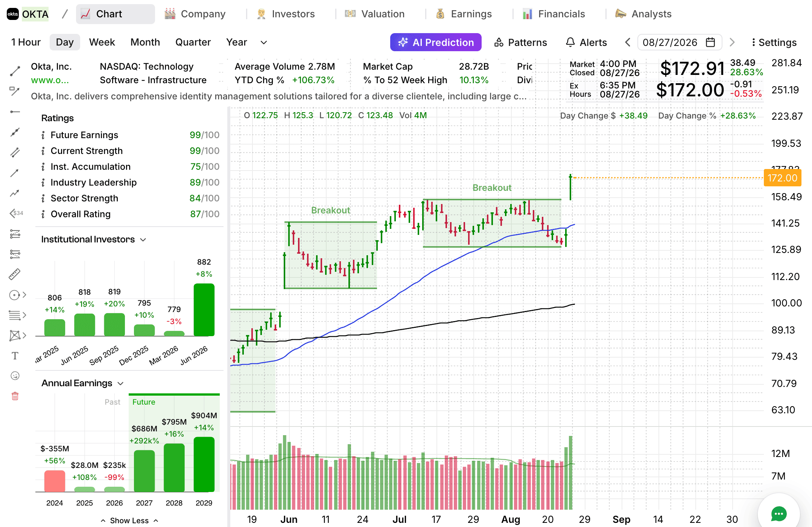This screenshot has height=527, width=812.
Task: Open the Alerts panel
Action: tap(587, 42)
